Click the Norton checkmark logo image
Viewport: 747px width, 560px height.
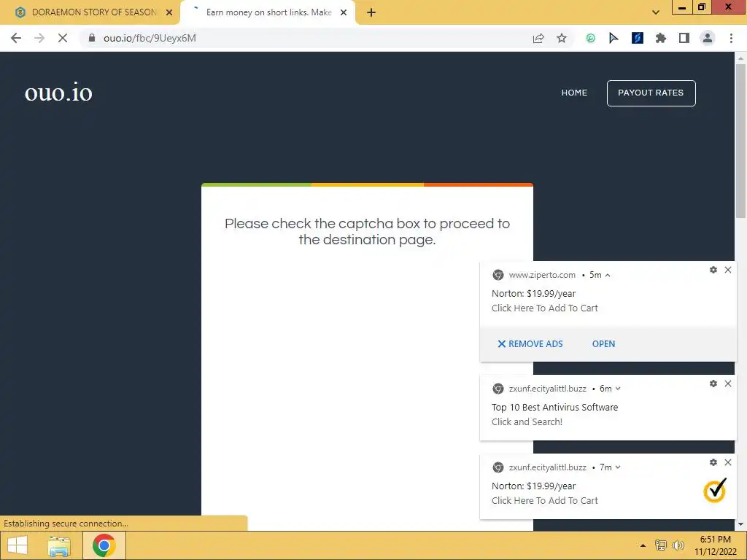[x=715, y=490]
